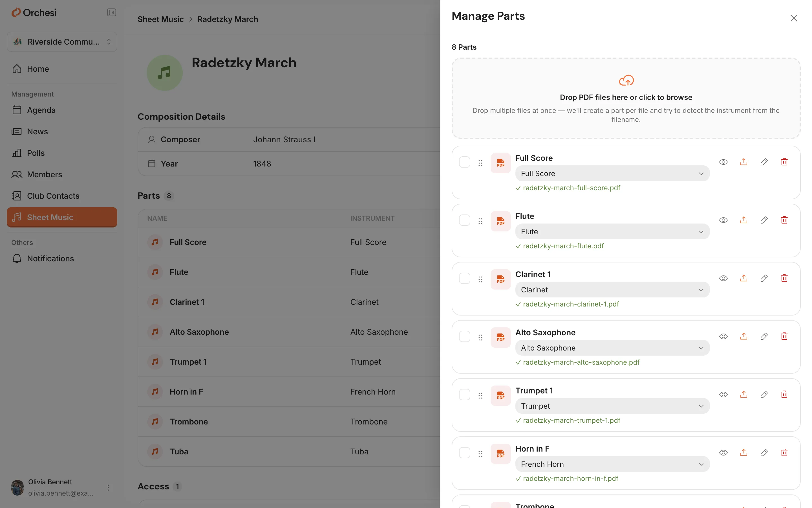This screenshot has width=812, height=508.
Task: Click the drag handle of Full Score
Action: click(x=480, y=163)
